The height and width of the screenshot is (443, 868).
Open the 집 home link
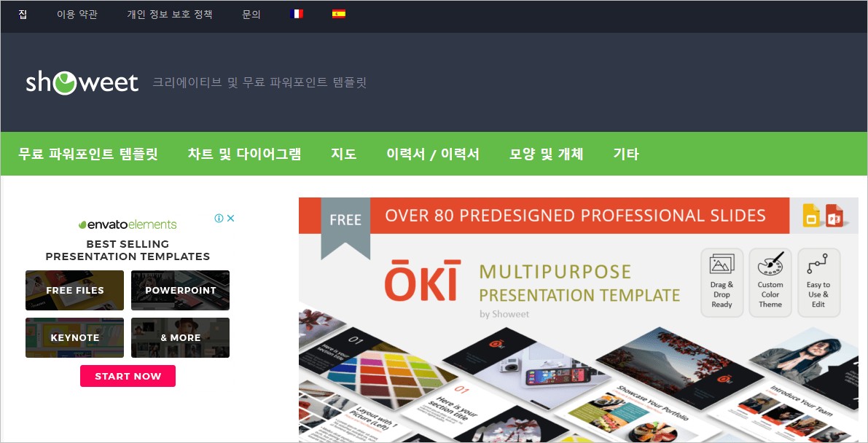23,15
